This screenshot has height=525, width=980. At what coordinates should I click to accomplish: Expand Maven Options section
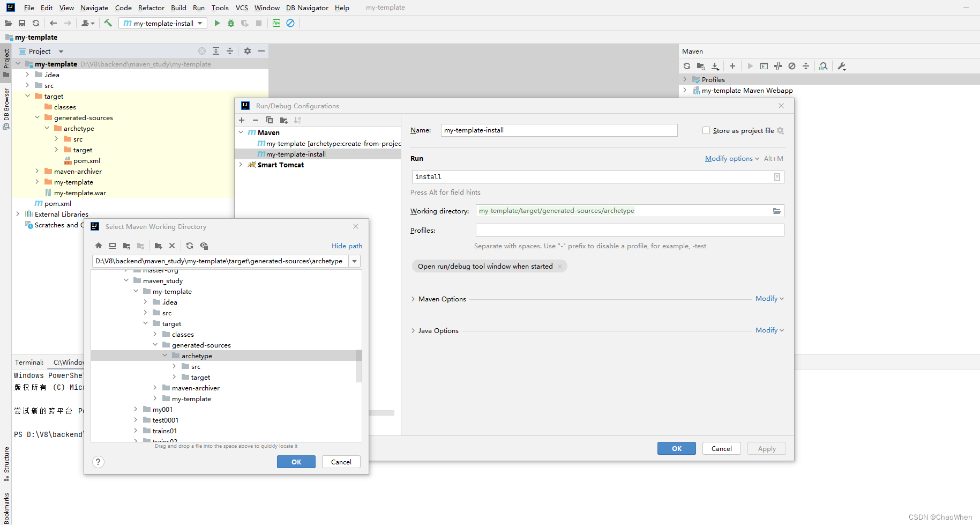click(x=413, y=299)
